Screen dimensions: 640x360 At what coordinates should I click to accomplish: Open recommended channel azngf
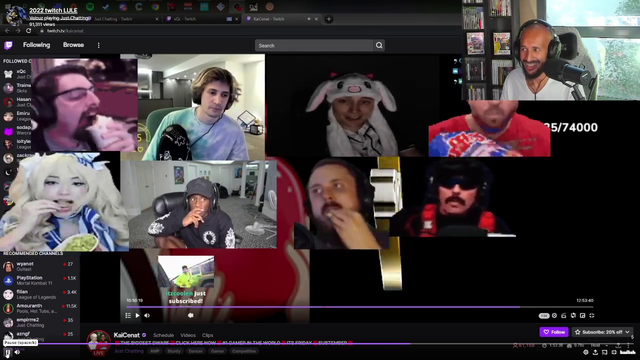coord(40,336)
